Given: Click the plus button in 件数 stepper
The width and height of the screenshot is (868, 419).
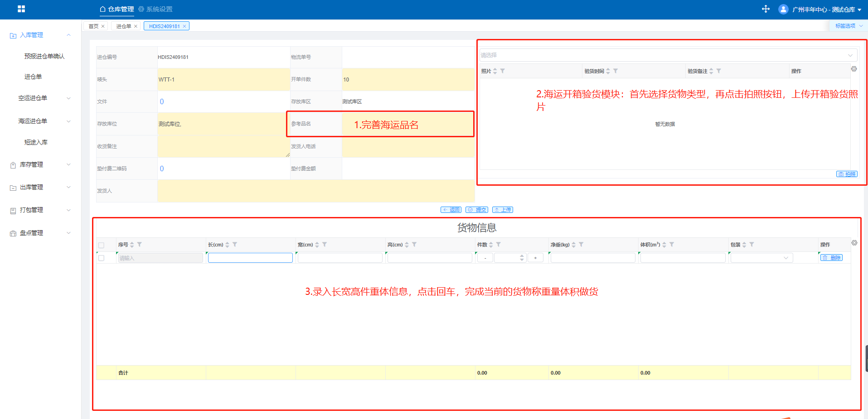Looking at the screenshot, I should click(535, 258).
